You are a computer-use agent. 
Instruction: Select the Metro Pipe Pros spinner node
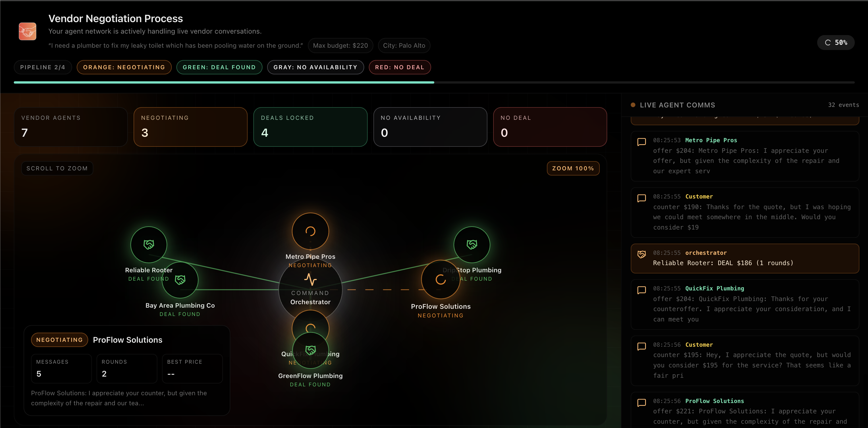pyautogui.click(x=310, y=231)
